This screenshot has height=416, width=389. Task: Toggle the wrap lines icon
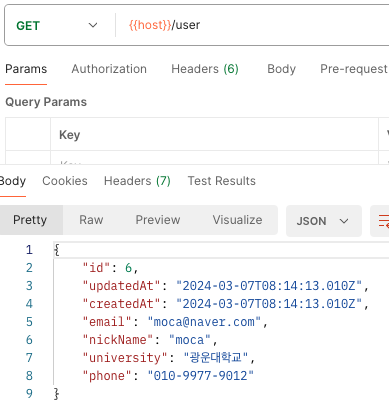(x=382, y=221)
